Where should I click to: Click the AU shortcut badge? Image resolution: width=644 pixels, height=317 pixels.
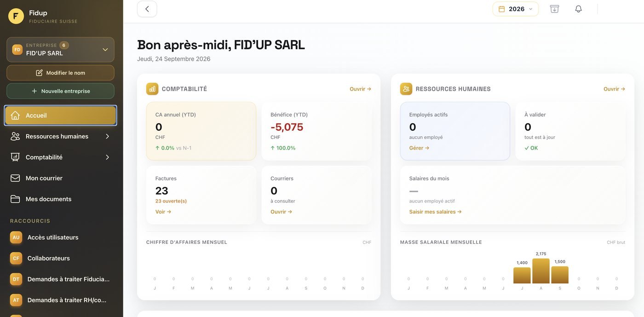(x=16, y=237)
